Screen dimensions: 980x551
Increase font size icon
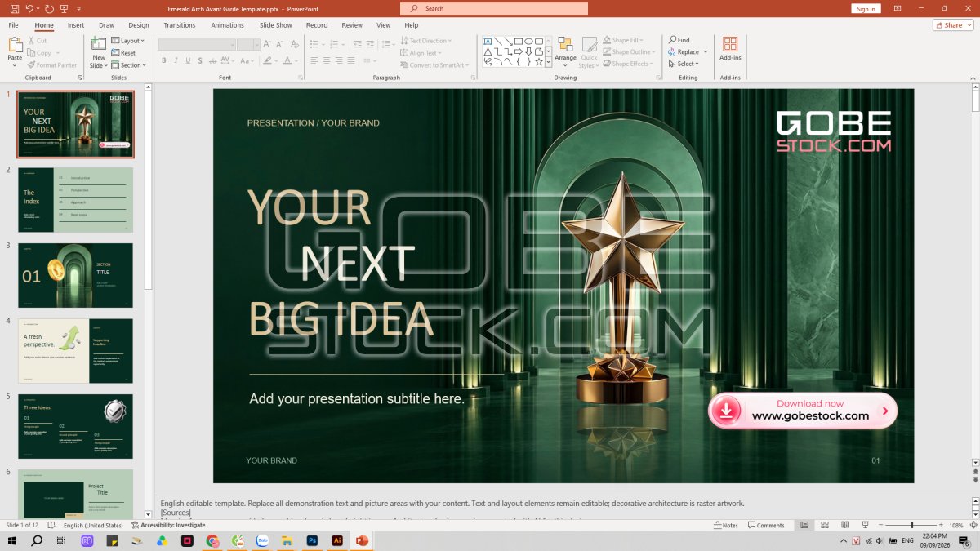[268, 44]
